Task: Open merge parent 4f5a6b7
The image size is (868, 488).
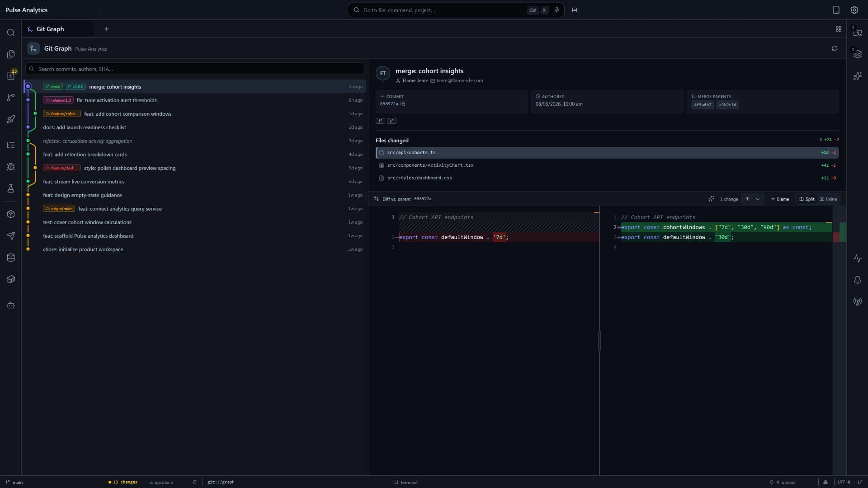Action: (x=703, y=105)
